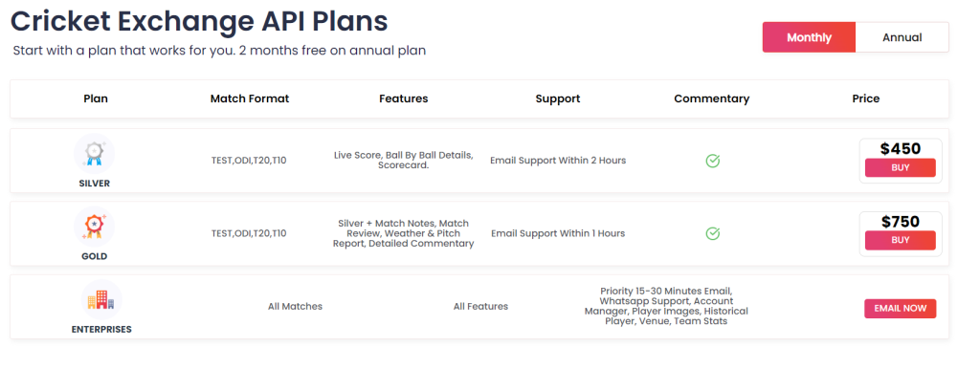Click Email Now for Enterprises plan
Image resolution: width=980 pixels, height=369 pixels.
[x=900, y=309]
